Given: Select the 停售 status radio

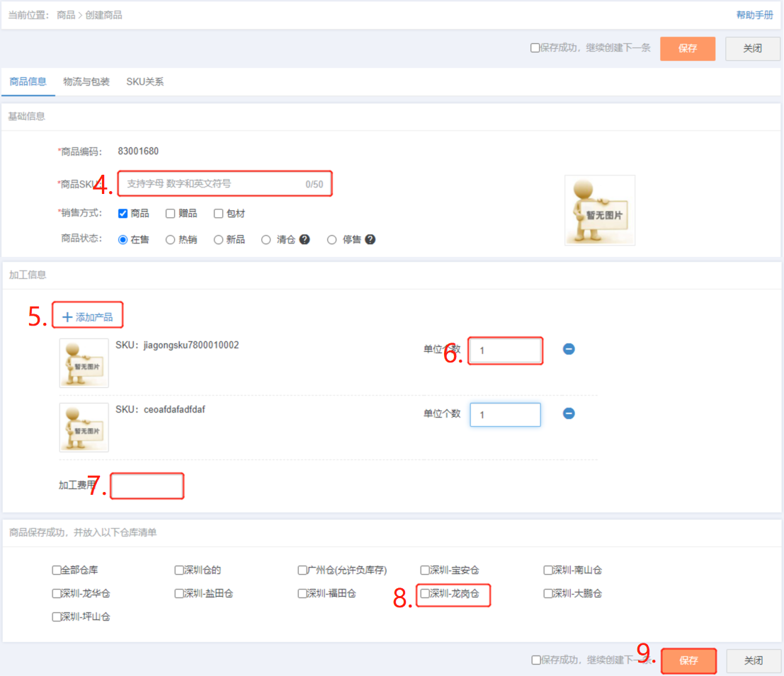Looking at the screenshot, I should click(x=331, y=240).
